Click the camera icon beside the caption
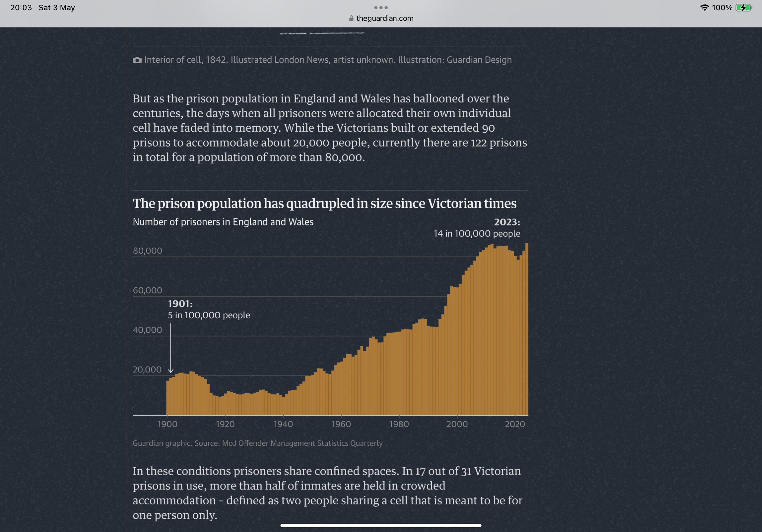Screen dimensions: 762x532 [x=137, y=60]
